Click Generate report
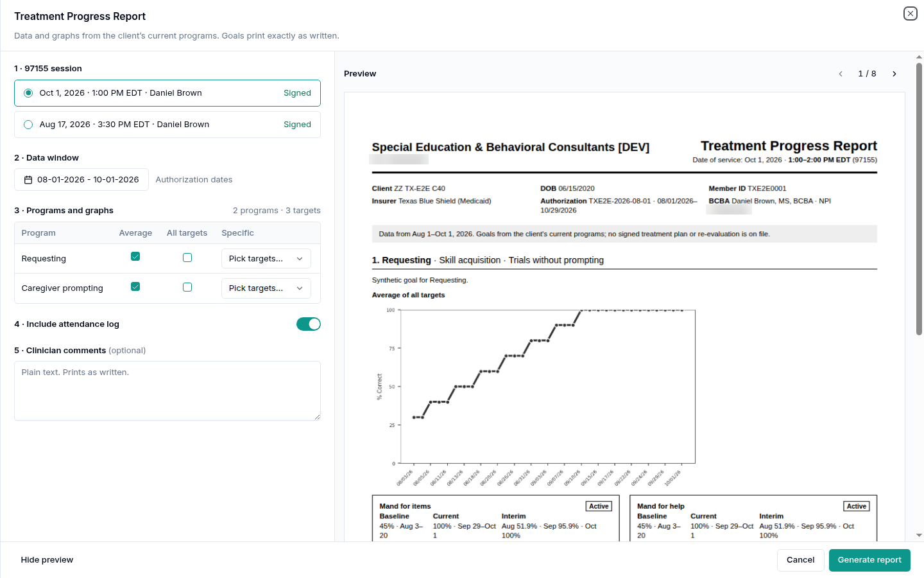 [869, 560]
